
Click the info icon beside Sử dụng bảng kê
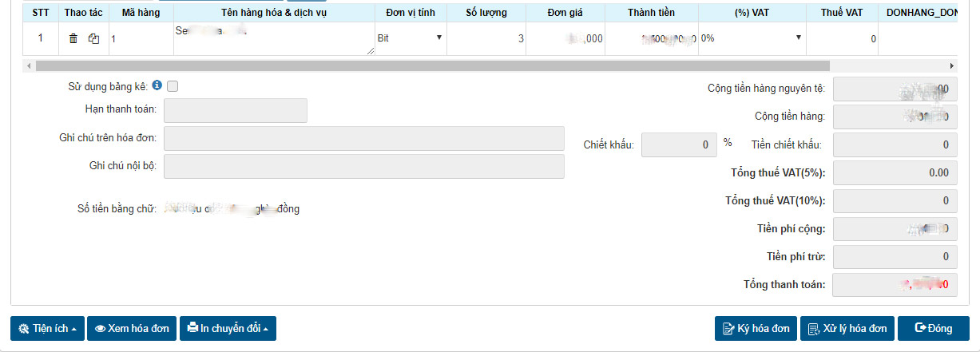coord(157,85)
